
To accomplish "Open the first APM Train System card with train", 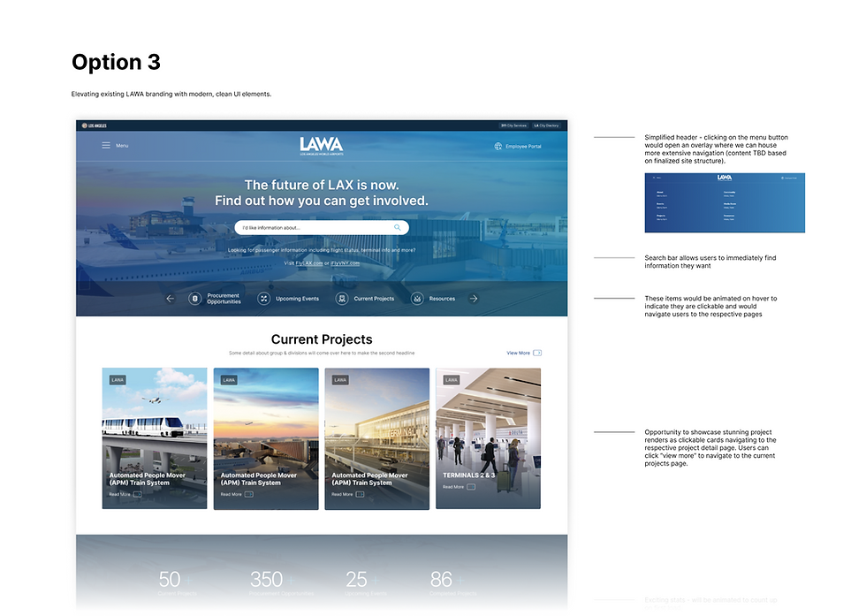I will click(155, 438).
